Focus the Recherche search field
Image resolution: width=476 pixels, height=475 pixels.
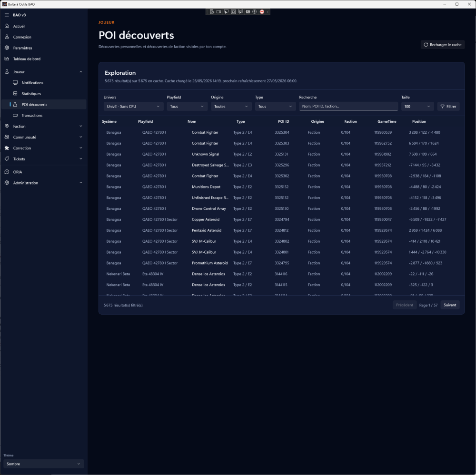[x=348, y=106]
